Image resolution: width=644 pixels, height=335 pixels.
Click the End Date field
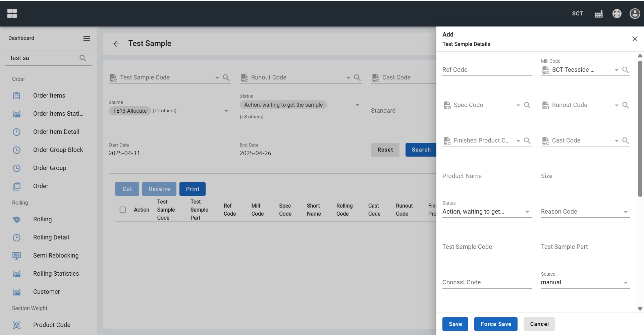(301, 153)
